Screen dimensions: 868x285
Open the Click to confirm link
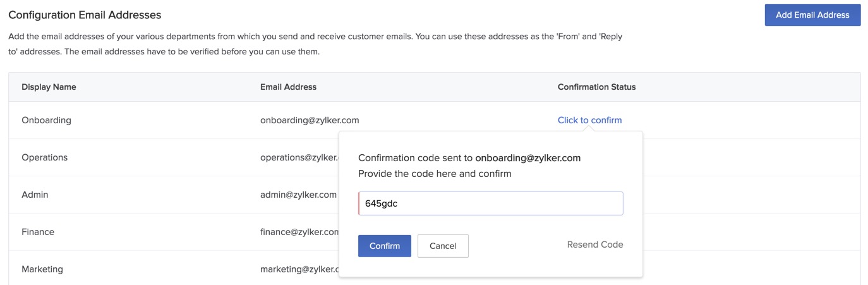[x=589, y=120]
